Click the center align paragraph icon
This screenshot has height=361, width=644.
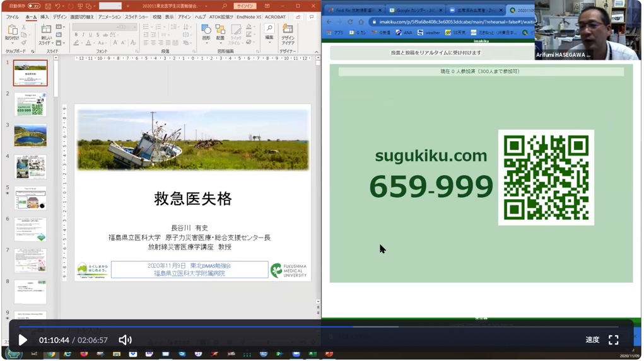point(153,43)
